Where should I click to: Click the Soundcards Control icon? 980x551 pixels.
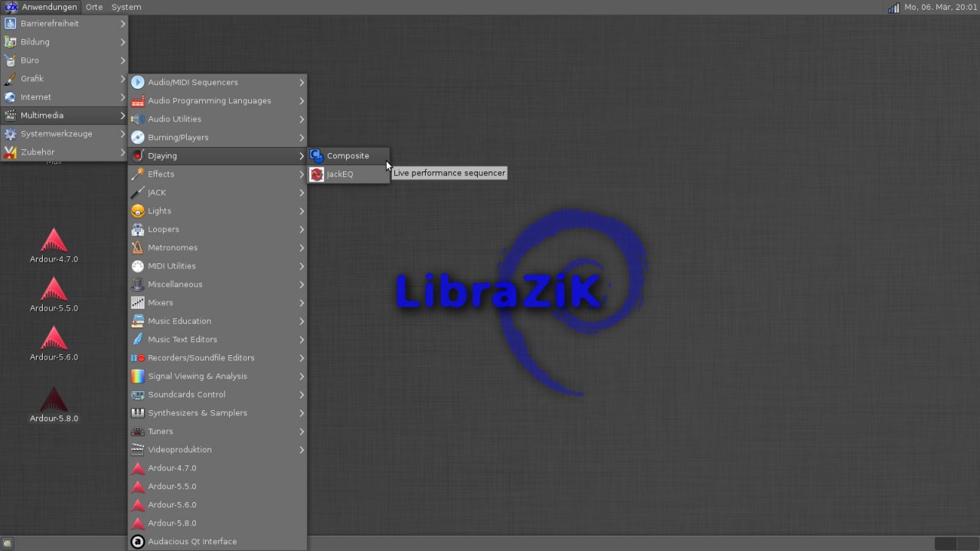pyautogui.click(x=138, y=394)
